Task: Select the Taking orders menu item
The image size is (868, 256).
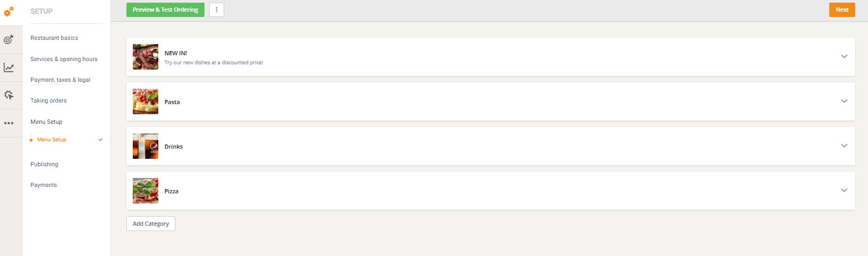Action: (48, 101)
